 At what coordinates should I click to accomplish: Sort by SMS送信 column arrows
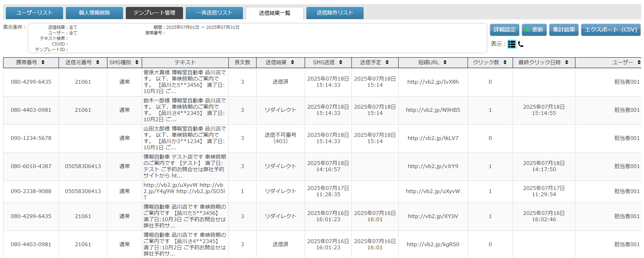pos(341,63)
